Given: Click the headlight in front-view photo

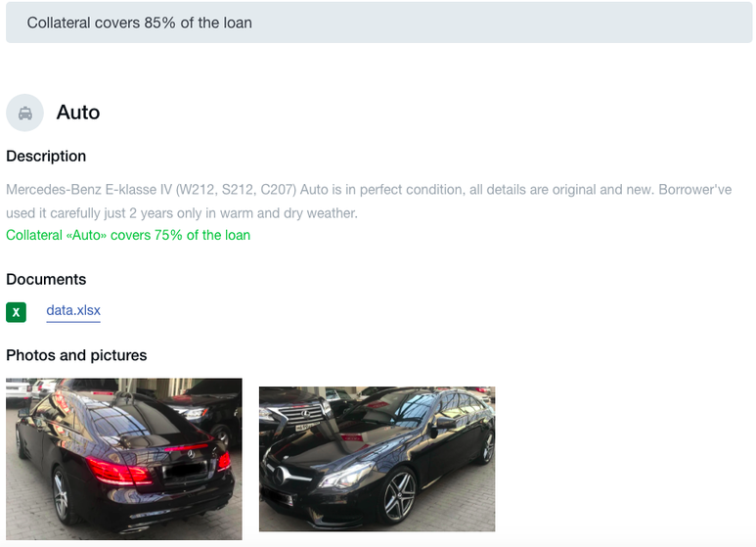Looking at the screenshot, I should coord(346,475).
